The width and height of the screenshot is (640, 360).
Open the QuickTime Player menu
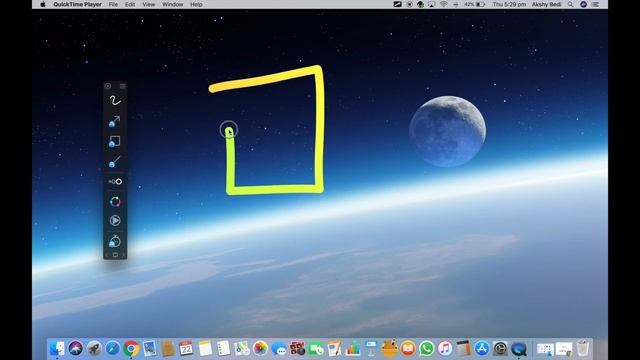(x=78, y=4)
